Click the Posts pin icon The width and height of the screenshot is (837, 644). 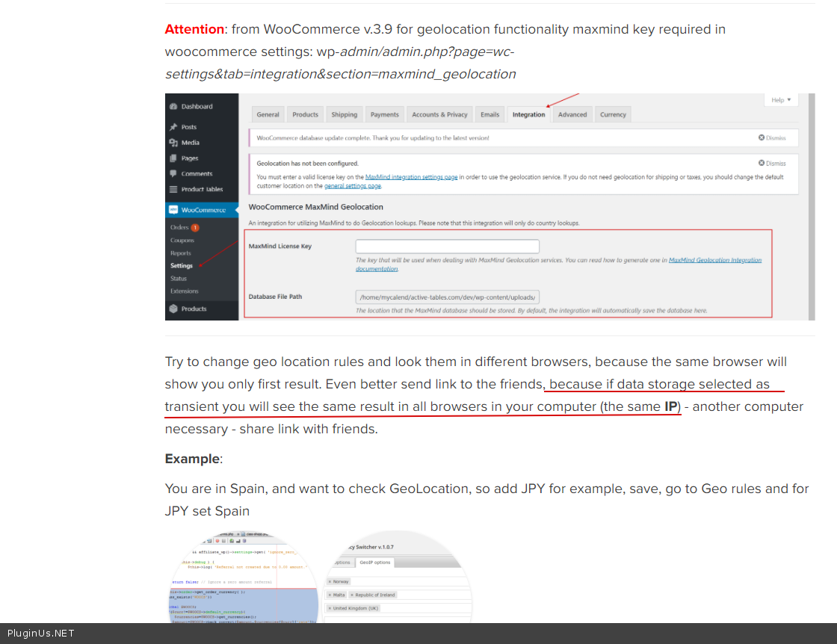click(x=173, y=127)
